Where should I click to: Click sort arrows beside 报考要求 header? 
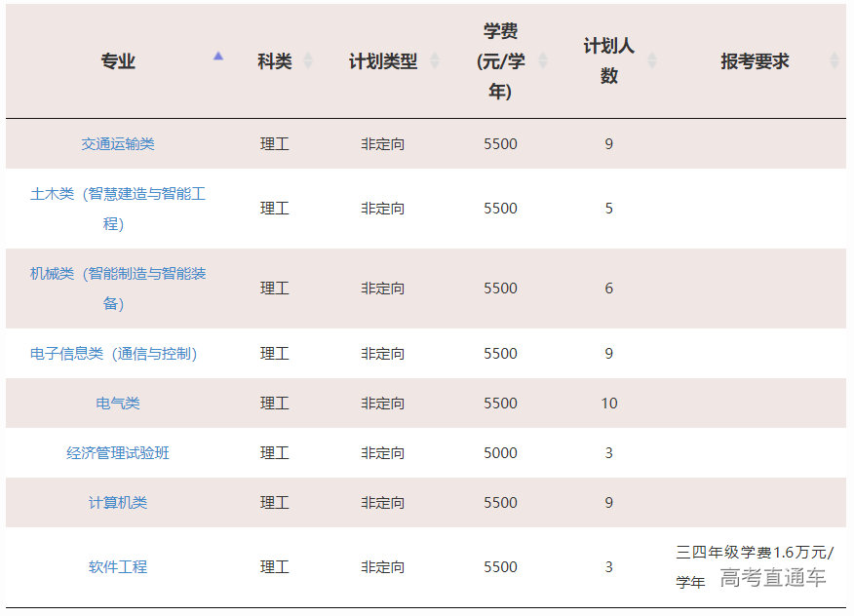(x=834, y=61)
